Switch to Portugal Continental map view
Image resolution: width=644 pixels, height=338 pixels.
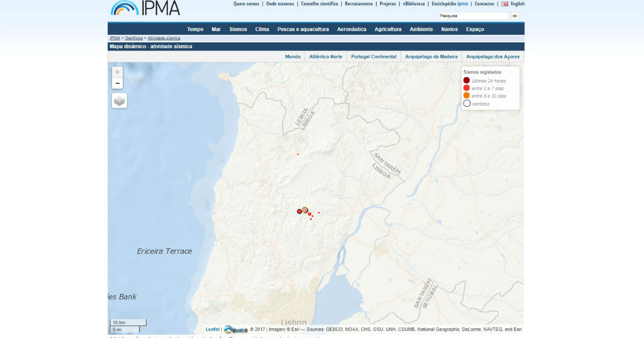[x=374, y=56]
